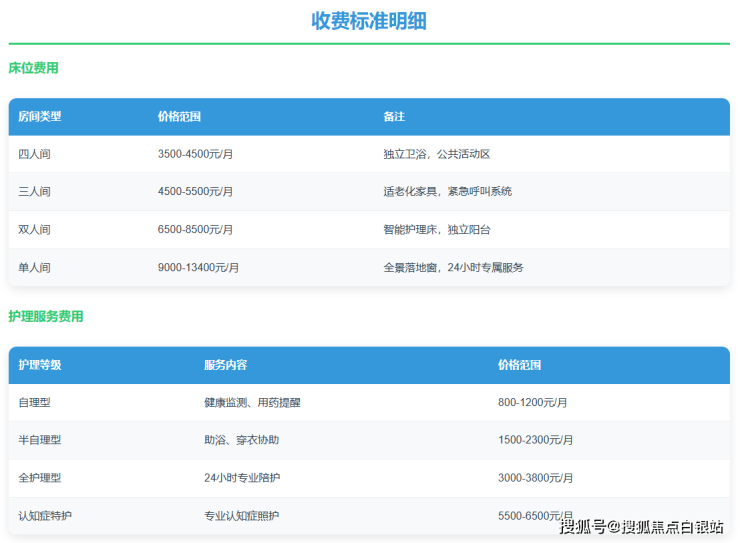Click the 认知症特护 care level cell

(45, 516)
